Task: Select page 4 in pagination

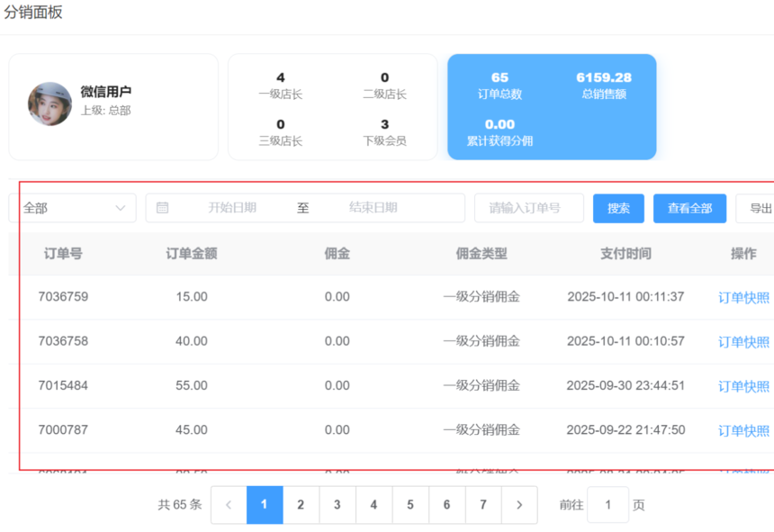Action: point(373,505)
